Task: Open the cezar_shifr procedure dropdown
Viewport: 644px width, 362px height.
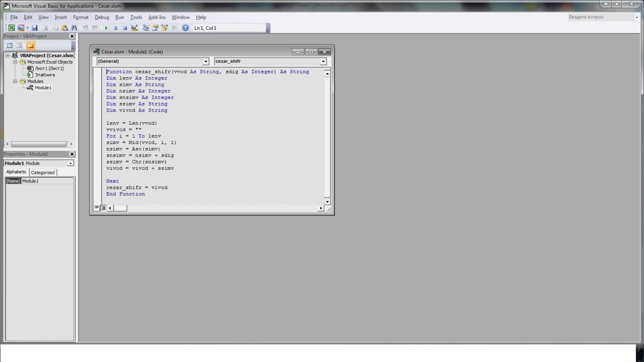Action: point(323,61)
